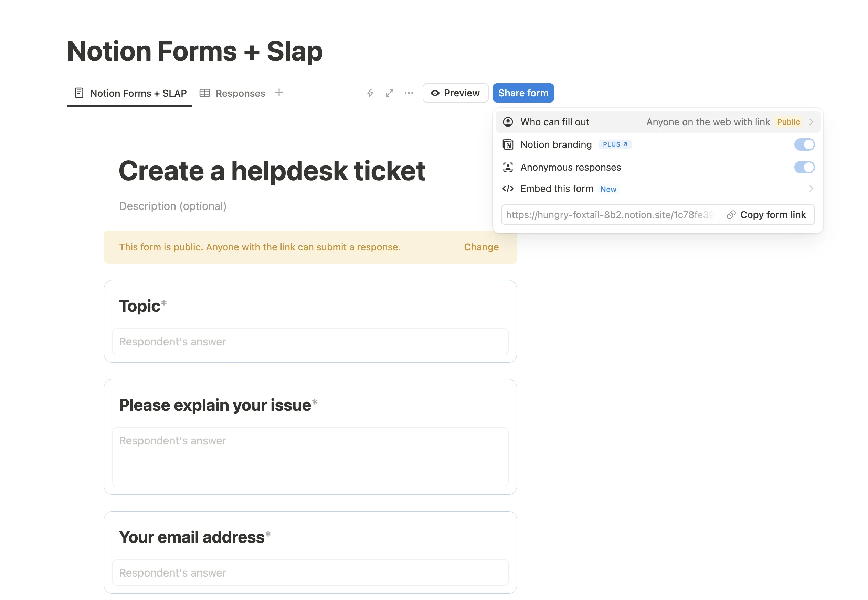Click Copy form link
This screenshot has width=868, height=600.
click(x=766, y=215)
